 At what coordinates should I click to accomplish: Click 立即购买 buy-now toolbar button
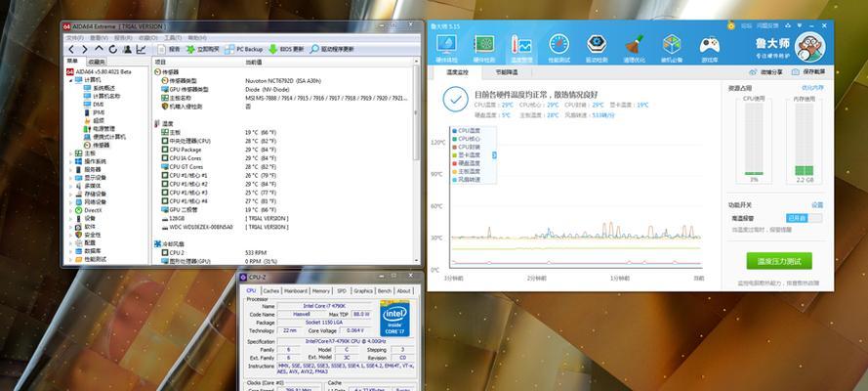click(203, 49)
